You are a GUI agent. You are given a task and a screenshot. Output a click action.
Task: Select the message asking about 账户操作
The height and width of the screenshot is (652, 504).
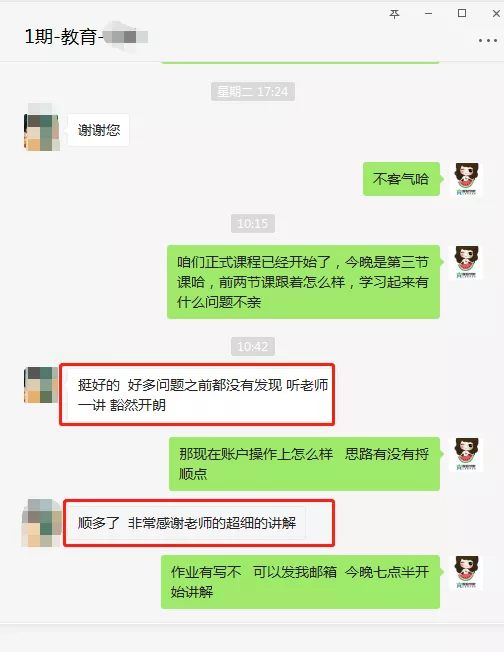tap(304, 464)
